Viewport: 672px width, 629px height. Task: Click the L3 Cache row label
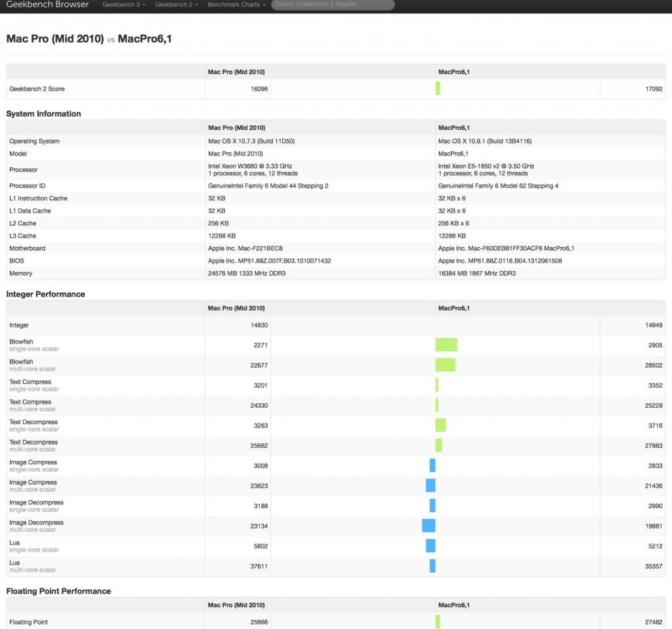[23, 236]
